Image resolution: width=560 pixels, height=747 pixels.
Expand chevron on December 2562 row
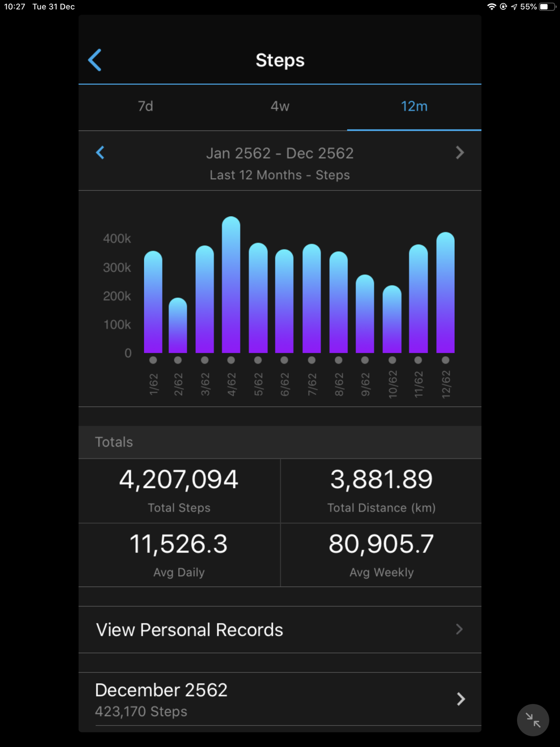click(460, 699)
